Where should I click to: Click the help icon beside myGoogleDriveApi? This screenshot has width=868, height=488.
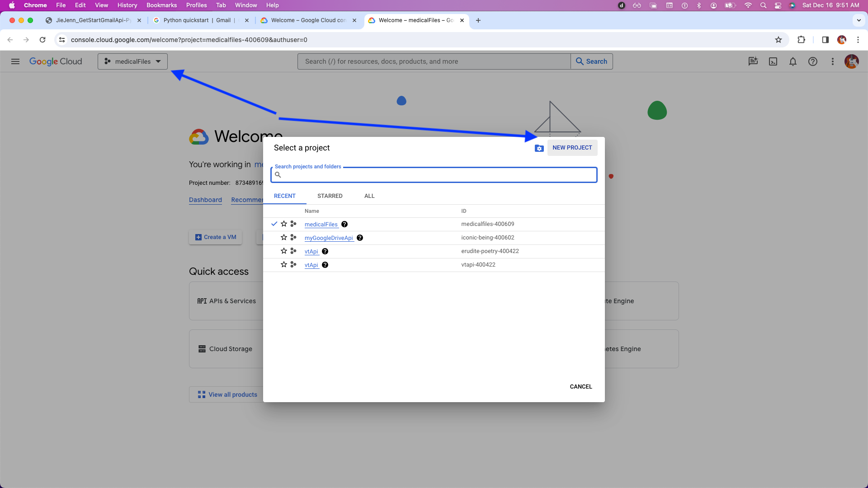(x=360, y=238)
